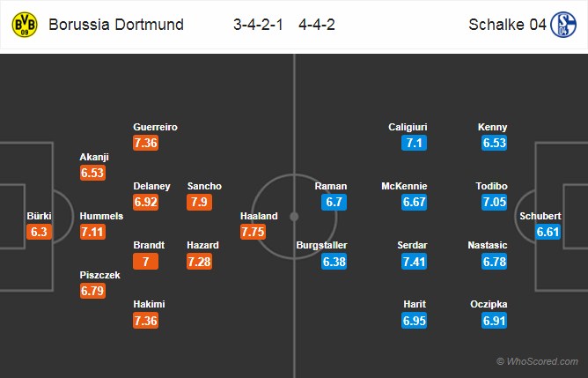Viewport: 588px width, 378px height.
Task: Click the Borussia Dortmund BVB crest
Action: 25,25
